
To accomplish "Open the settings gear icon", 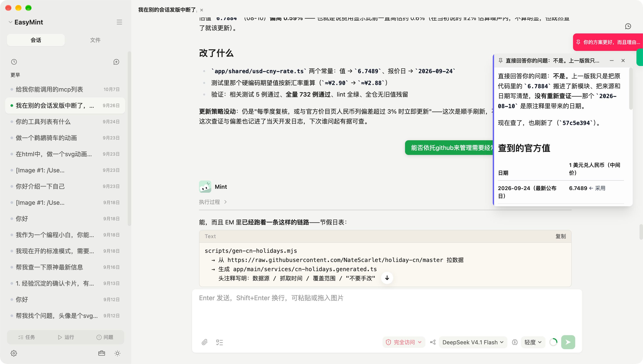I will tap(14, 353).
